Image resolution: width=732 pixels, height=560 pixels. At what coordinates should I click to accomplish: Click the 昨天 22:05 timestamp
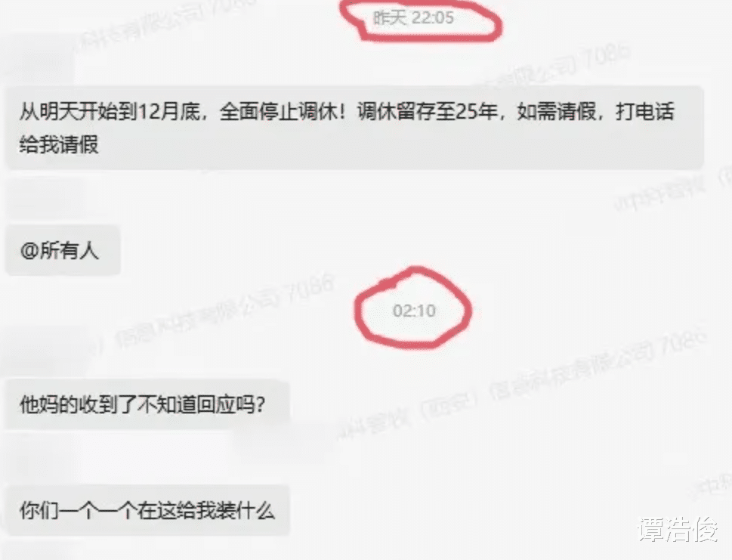pos(413,17)
